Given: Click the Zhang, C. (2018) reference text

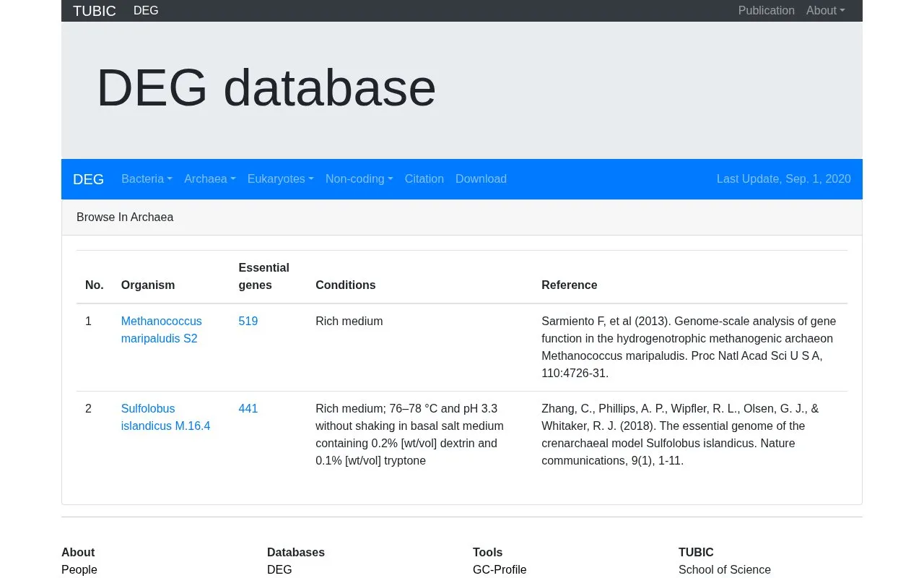Looking at the screenshot, I should pyautogui.click(x=680, y=434).
